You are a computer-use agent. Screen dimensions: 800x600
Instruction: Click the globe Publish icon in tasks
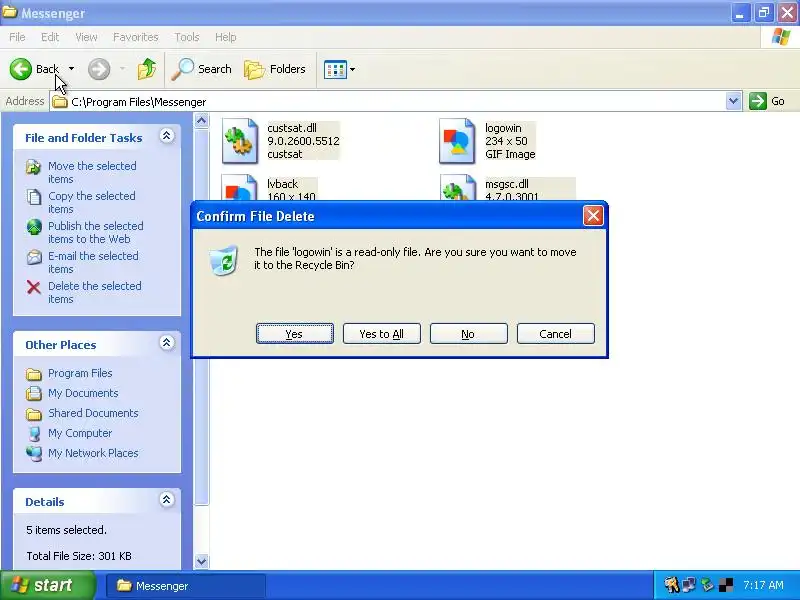pos(34,227)
